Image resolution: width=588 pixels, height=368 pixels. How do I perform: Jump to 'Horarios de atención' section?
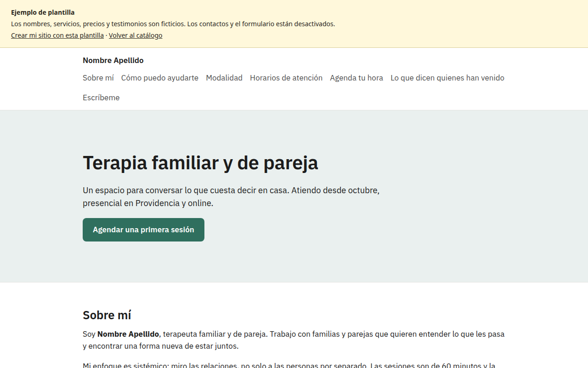point(286,78)
